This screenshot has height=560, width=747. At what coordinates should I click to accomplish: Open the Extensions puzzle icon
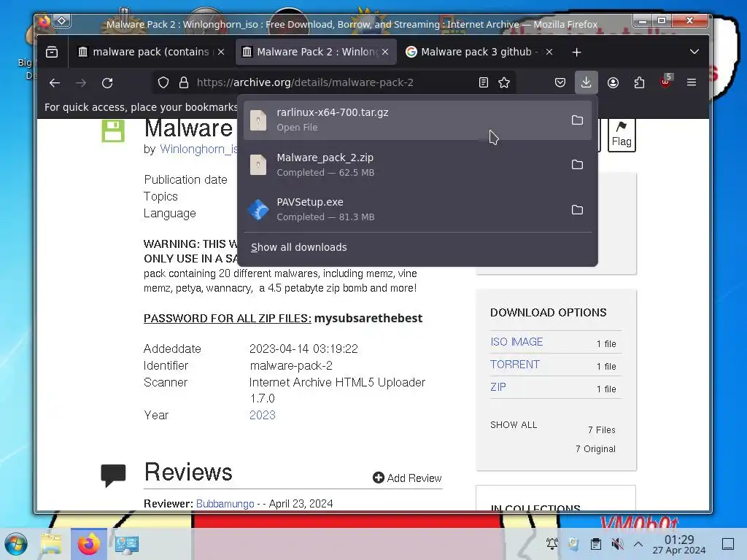[639, 83]
